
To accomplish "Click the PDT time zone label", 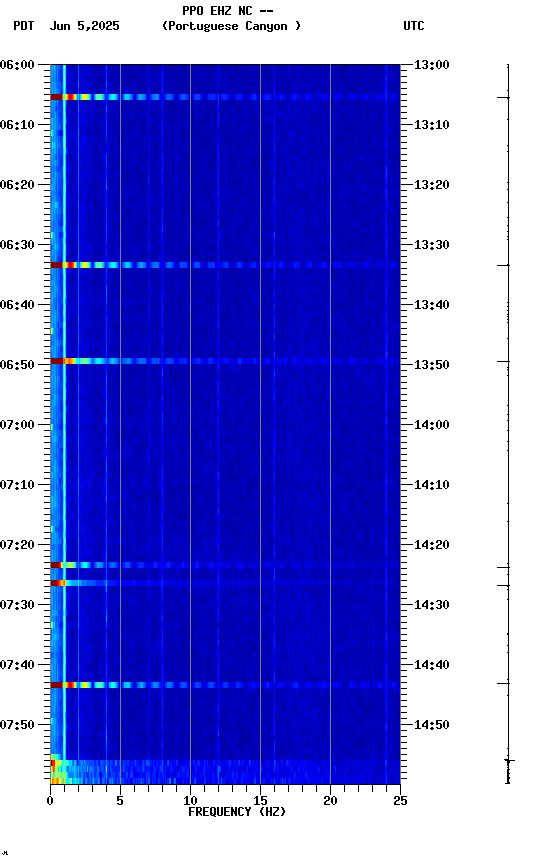I will [x=24, y=26].
